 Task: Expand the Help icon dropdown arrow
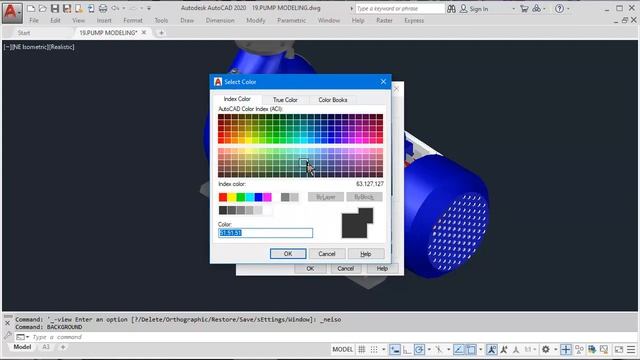point(568,9)
